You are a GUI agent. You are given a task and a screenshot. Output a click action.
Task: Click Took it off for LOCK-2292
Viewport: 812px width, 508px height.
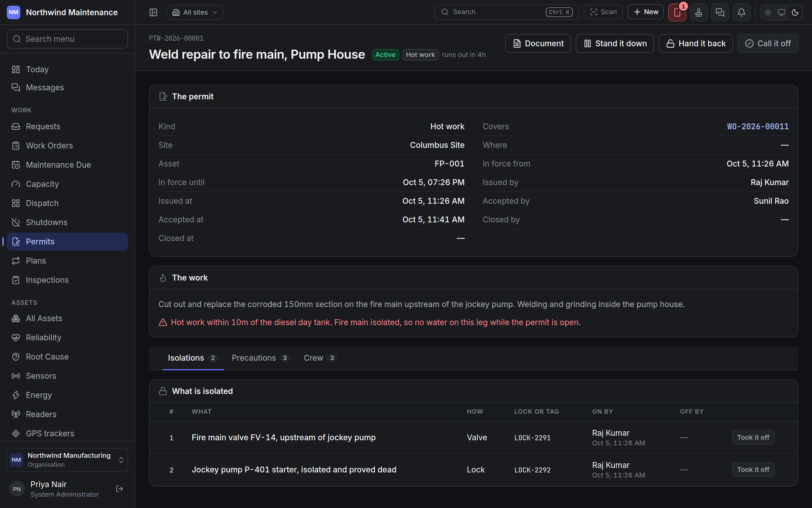[x=753, y=469]
